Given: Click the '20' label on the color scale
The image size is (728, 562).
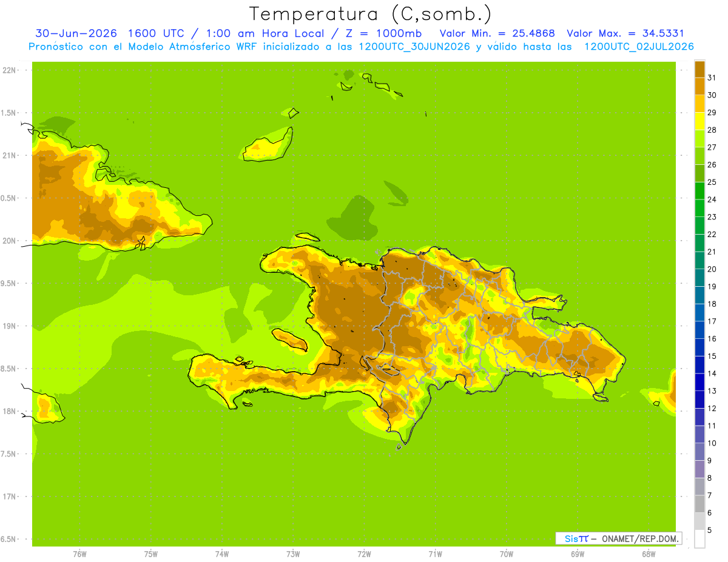Looking at the screenshot, I should (712, 269).
